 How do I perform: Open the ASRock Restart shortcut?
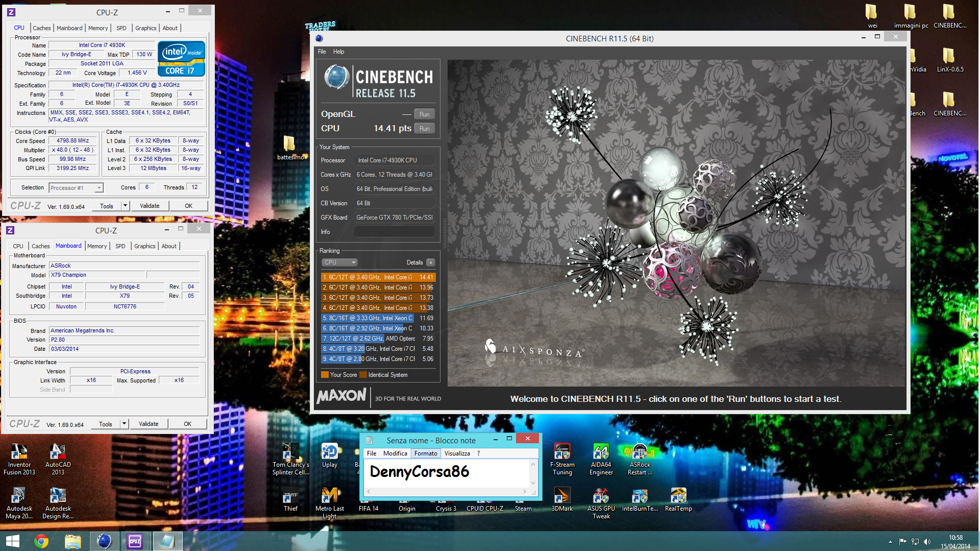(640, 459)
